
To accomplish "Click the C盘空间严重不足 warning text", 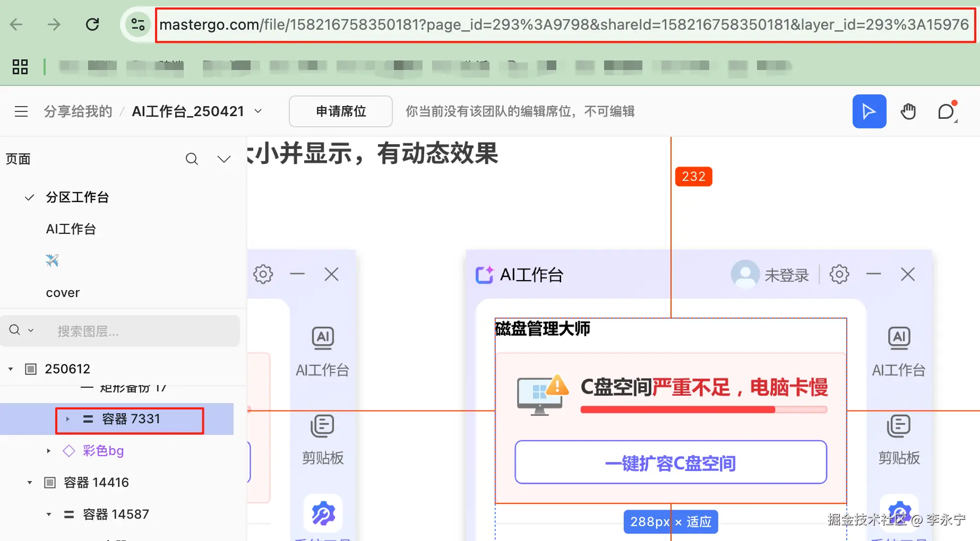I will [704, 387].
